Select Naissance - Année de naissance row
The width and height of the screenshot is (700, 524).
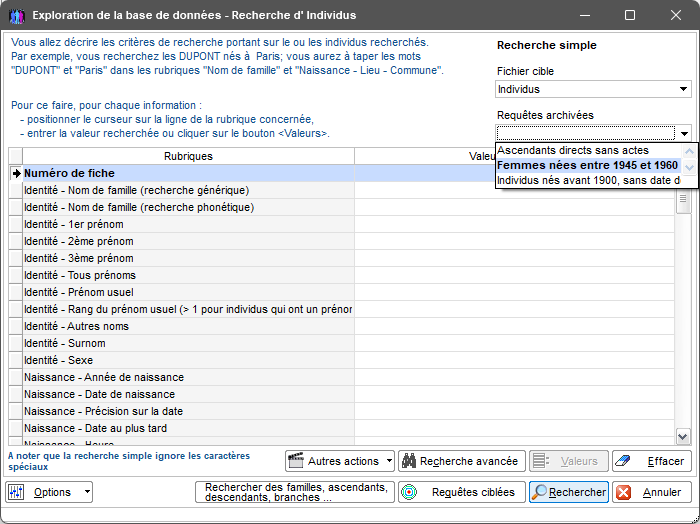188,377
